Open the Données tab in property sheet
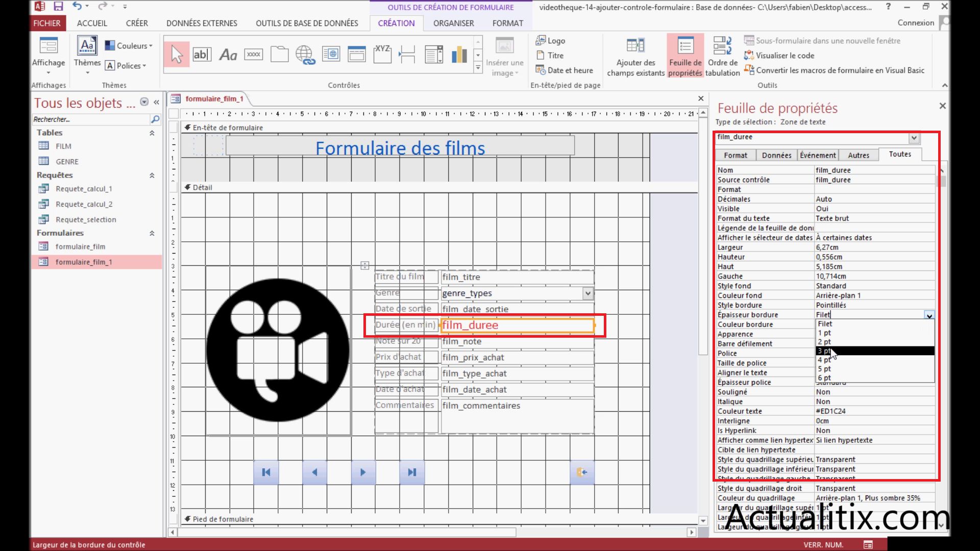Viewport: 980px width, 551px height. pos(776,155)
